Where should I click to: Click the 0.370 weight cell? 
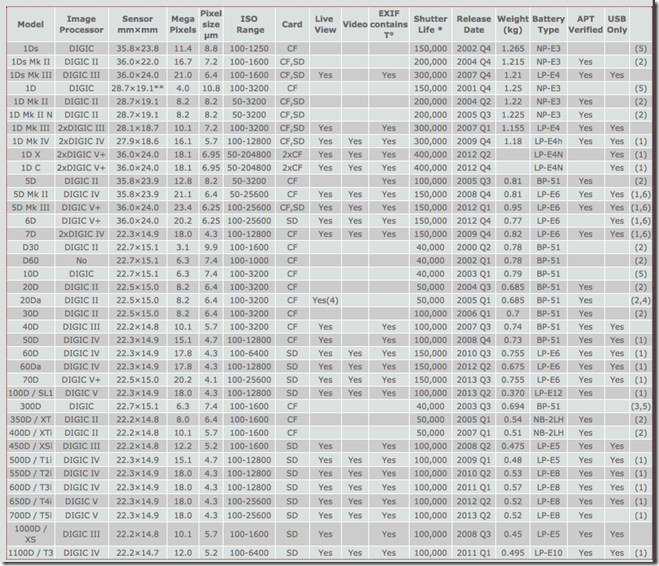pyautogui.click(x=513, y=393)
